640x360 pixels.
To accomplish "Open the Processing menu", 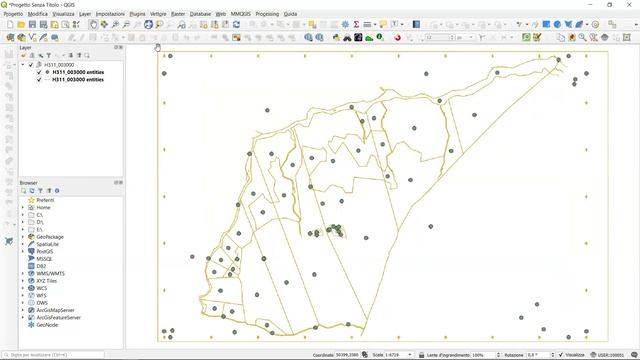I will pos(267,14).
